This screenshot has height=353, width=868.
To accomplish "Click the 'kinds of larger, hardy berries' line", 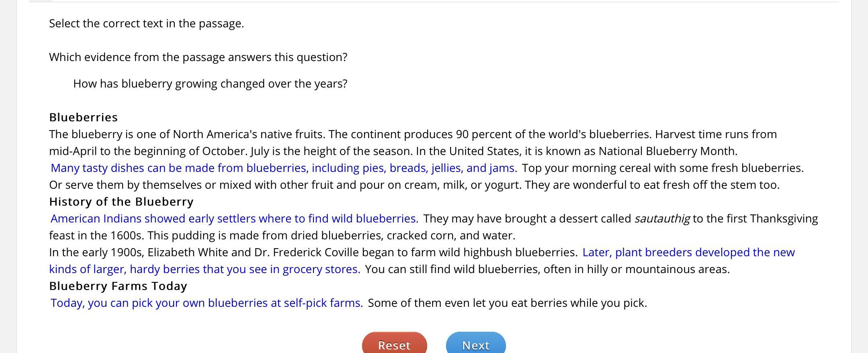I will (205, 269).
